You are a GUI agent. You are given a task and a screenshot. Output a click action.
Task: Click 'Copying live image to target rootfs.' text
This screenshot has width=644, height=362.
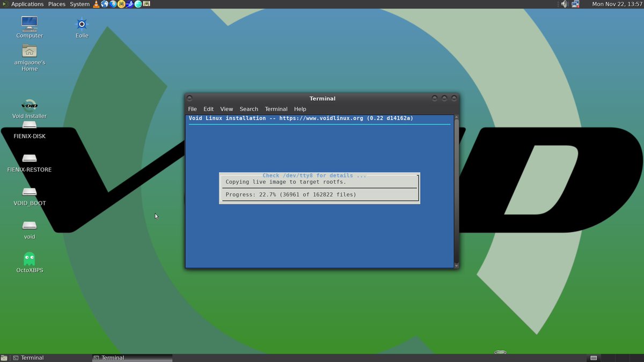pos(286,182)
